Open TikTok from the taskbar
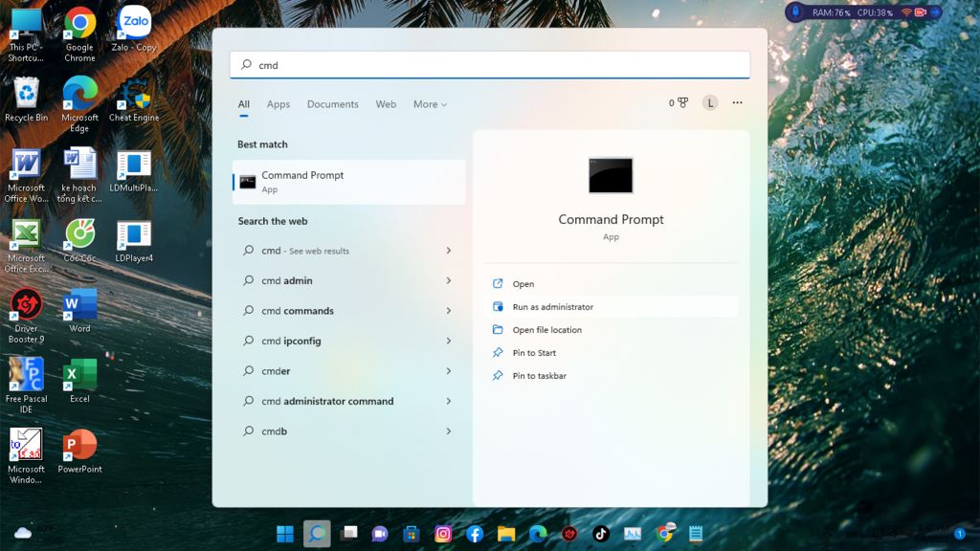This screenshot has height=551, width=980. [601, 534]
